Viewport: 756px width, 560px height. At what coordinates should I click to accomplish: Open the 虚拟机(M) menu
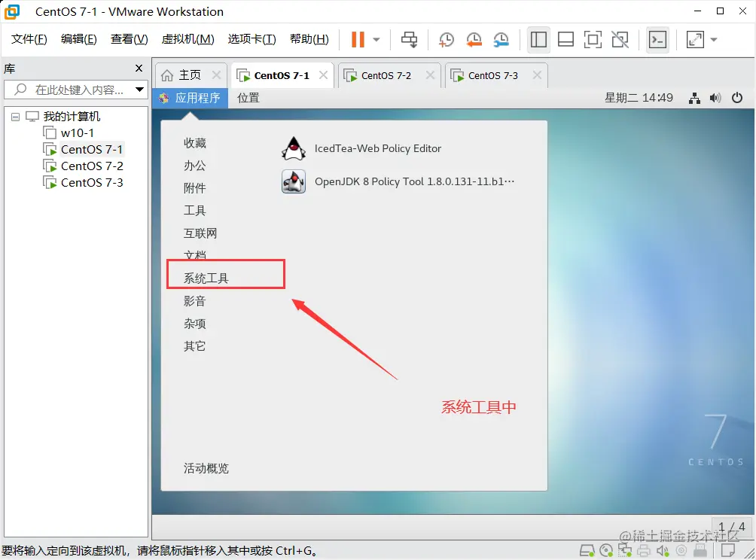[x=187, y=39]
